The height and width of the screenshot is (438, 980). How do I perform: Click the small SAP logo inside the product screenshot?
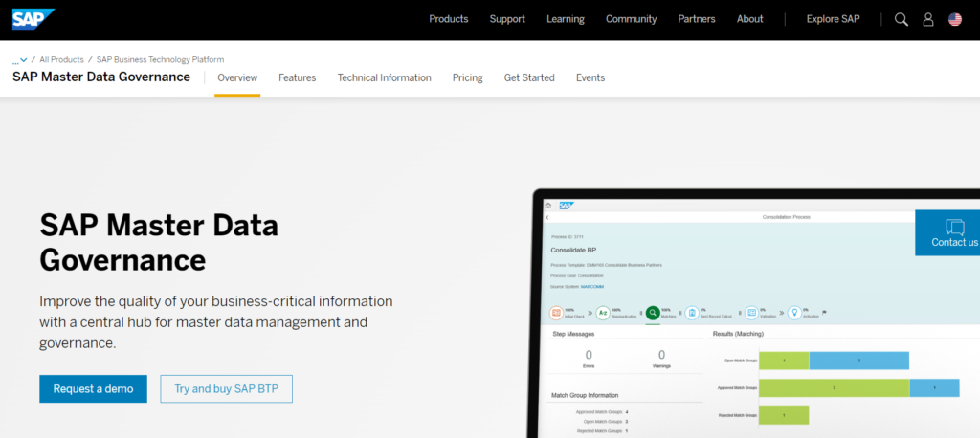click(x=567, y=205)
